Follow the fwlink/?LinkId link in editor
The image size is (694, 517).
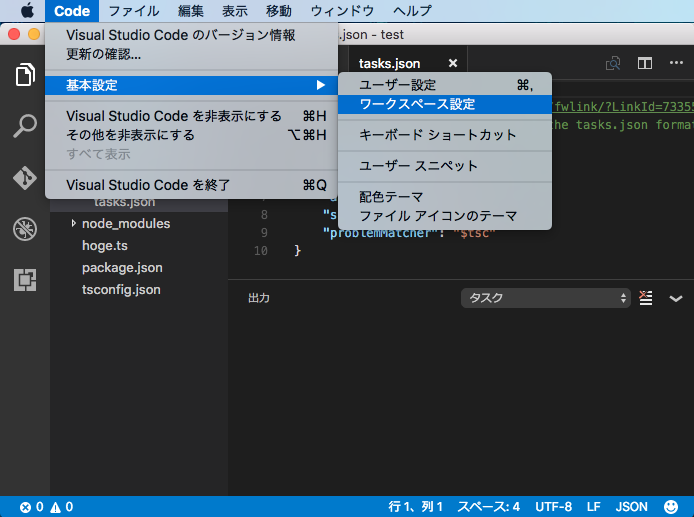click(624, 106)
